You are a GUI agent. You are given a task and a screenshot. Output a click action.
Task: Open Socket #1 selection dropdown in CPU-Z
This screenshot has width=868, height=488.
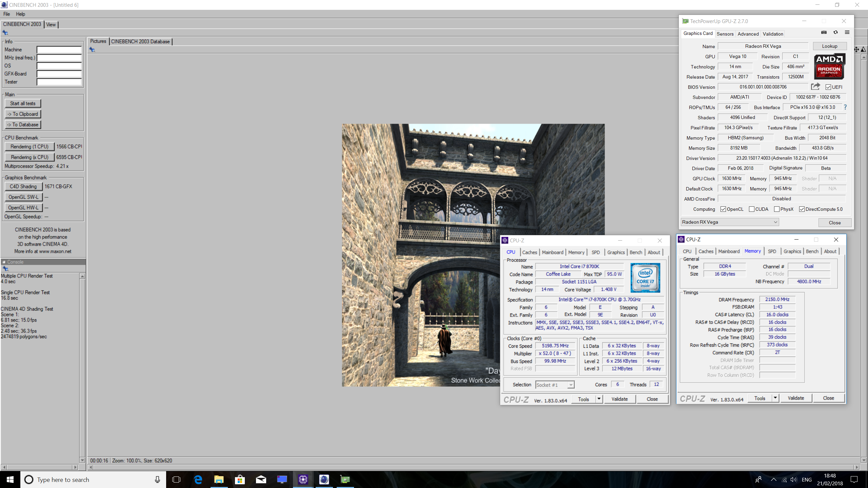click(x=555, y=385)
